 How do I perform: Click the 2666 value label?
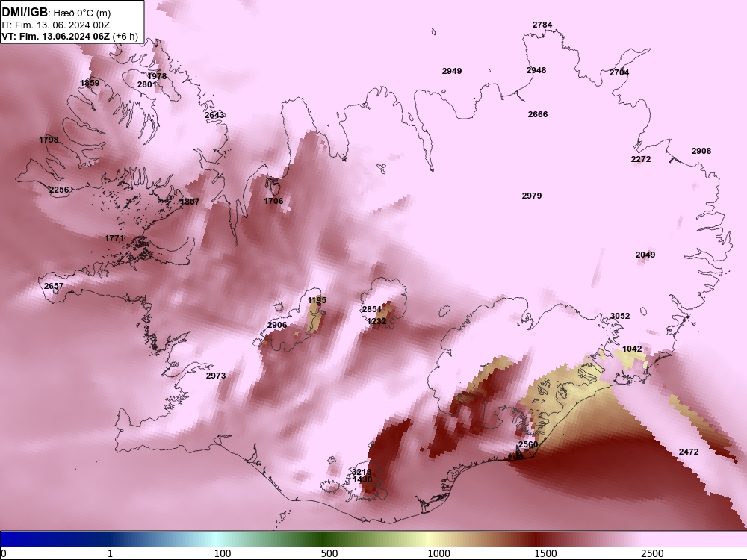click(537, 114)
